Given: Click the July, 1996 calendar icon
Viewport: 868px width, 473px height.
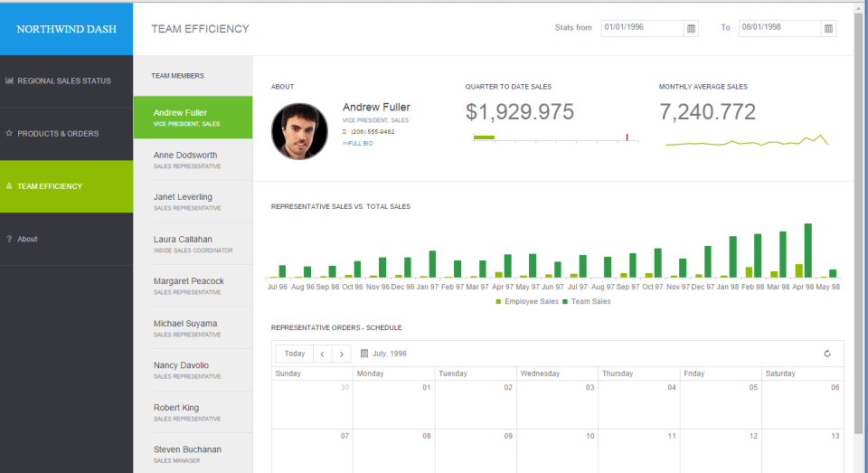Looking at the screenshot, I should tap(363, 353).
